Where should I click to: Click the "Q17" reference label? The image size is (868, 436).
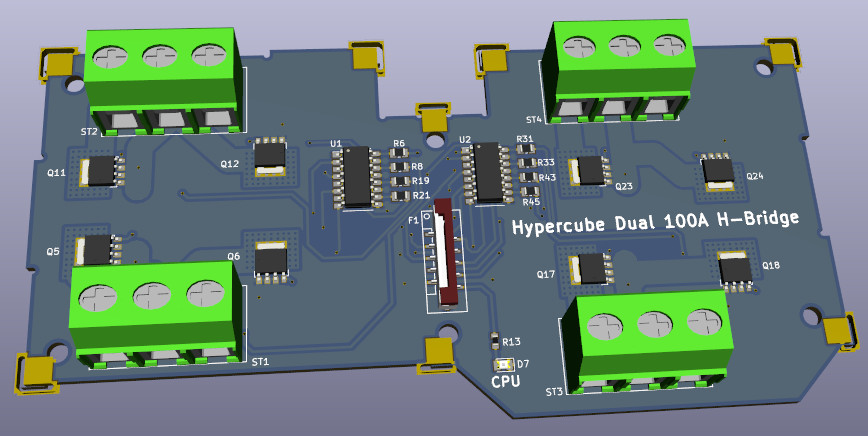click(546, 274)
